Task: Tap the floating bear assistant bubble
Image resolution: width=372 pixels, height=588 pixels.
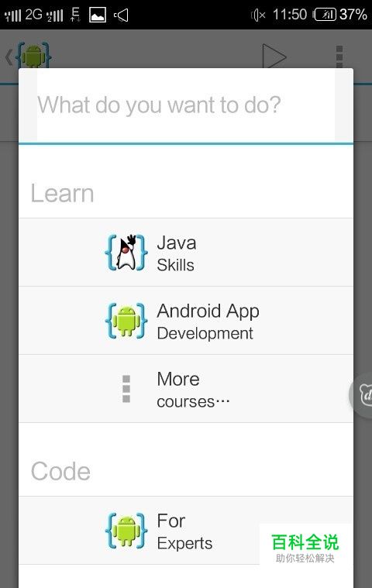Action: point(361,395)
